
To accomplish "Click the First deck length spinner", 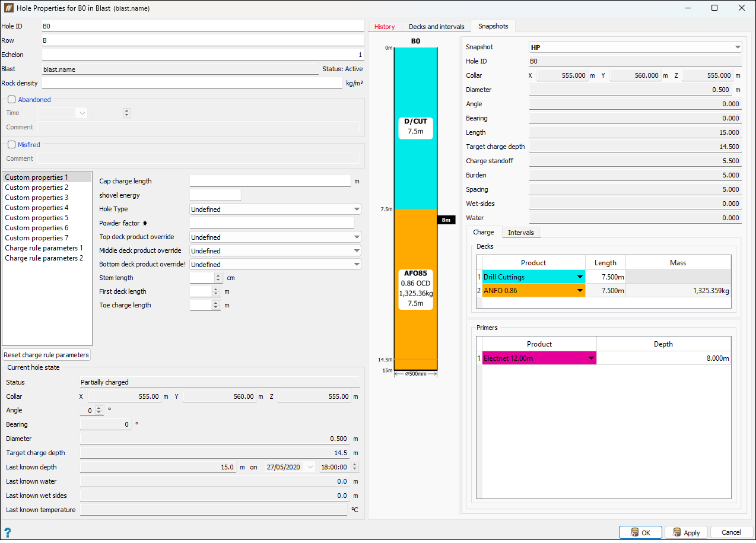I will click(x=206, y=291).
